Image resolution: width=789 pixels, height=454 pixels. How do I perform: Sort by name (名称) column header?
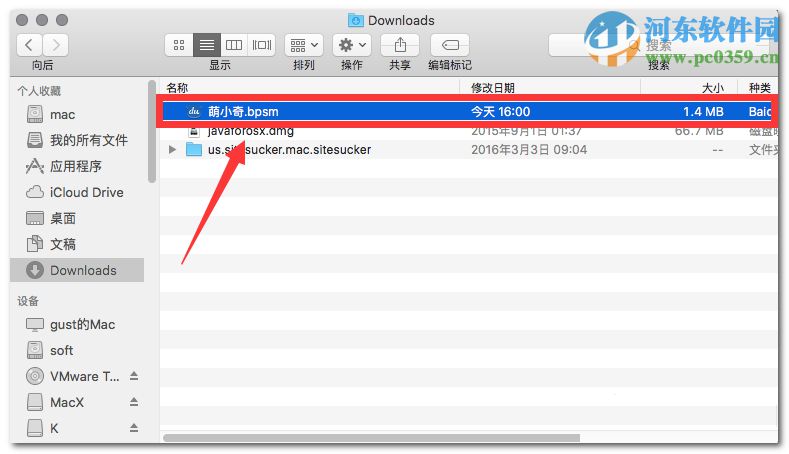(310, 88)
